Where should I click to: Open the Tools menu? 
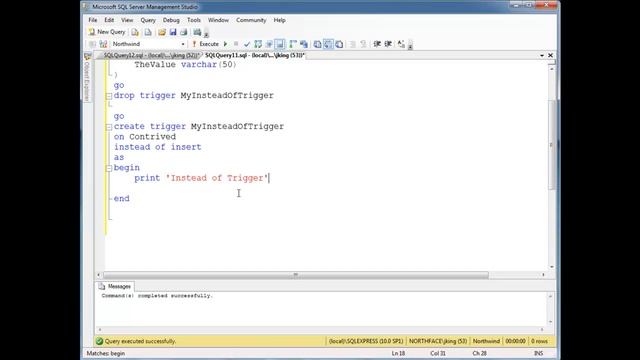click(x=194, y=20)
